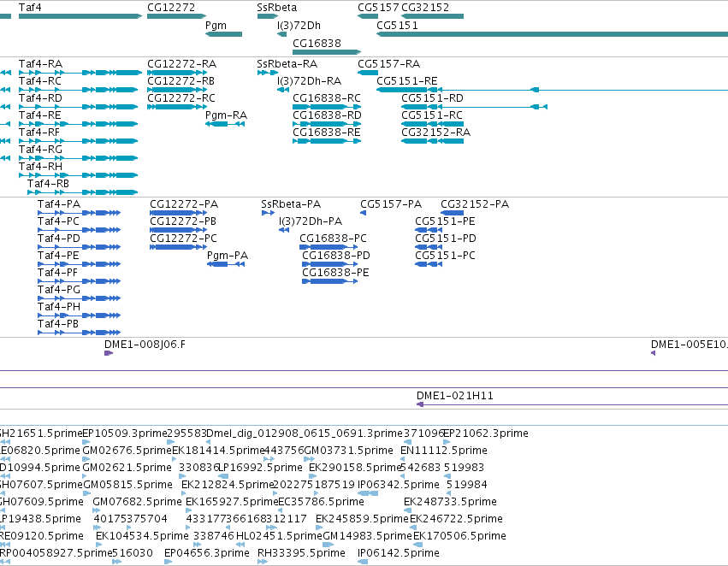Image resolution: width=728 pixels, height=566 pixels.
Task: Select transcript Taf4-RG
Action: 79,158
